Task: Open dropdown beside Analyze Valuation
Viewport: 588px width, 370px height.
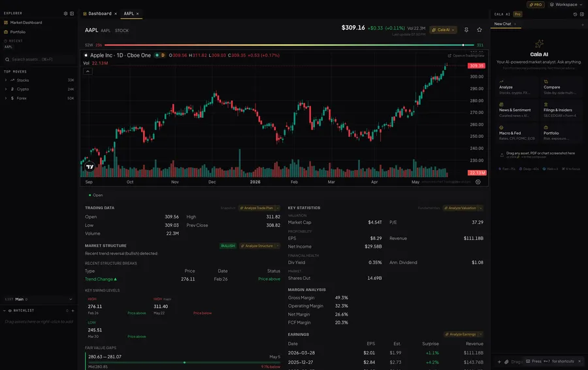Action: pos(481,208)
